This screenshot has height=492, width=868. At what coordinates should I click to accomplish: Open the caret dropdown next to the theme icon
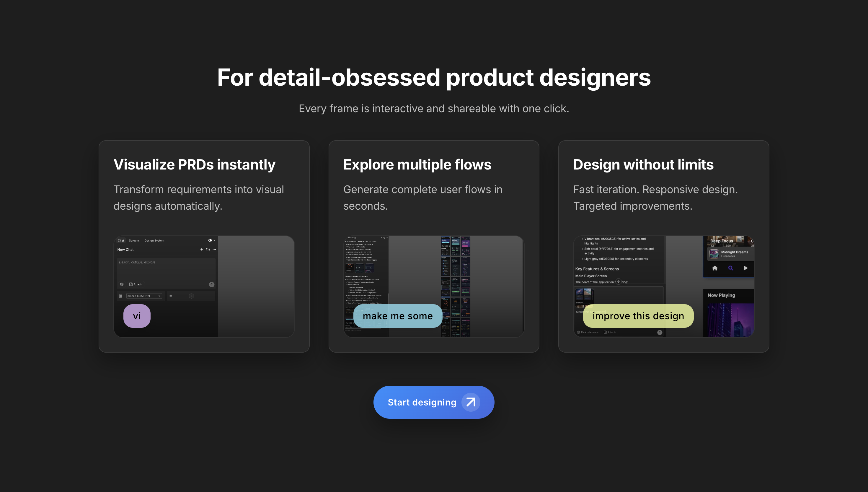pos(214,241)
